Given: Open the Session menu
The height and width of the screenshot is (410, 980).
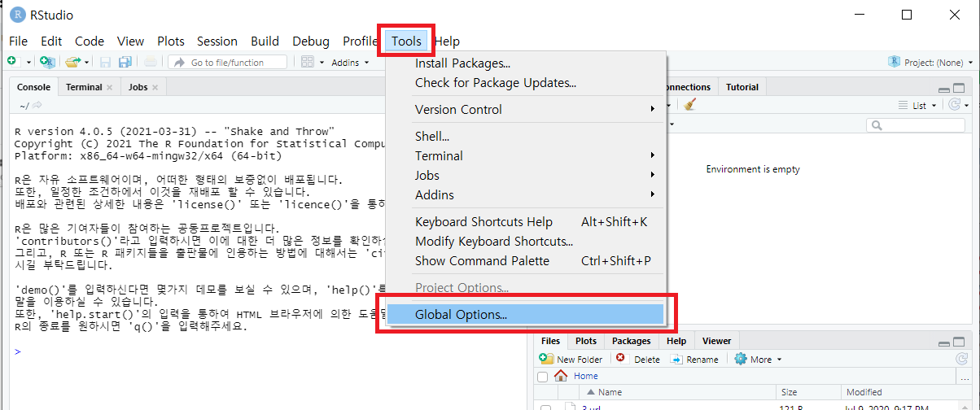Looking at the screenshot, I should [x=217, y=41].
